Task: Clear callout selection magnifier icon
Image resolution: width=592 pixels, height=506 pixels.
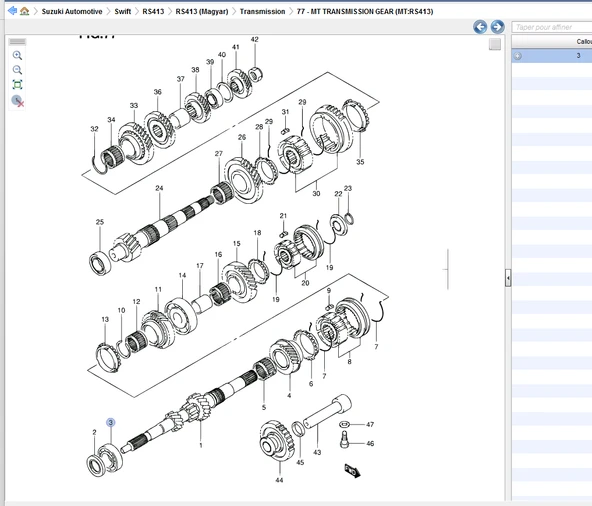Action: click(18, 101)
